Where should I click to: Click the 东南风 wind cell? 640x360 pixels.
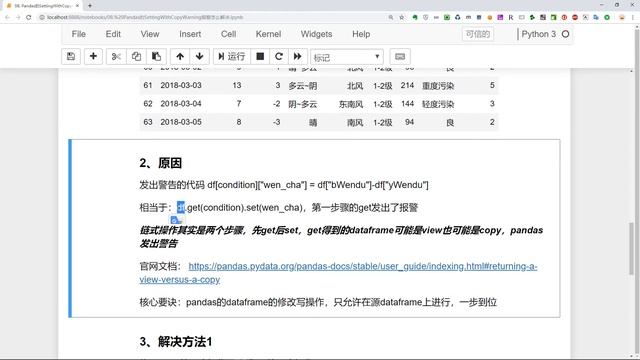click(351, 104)
